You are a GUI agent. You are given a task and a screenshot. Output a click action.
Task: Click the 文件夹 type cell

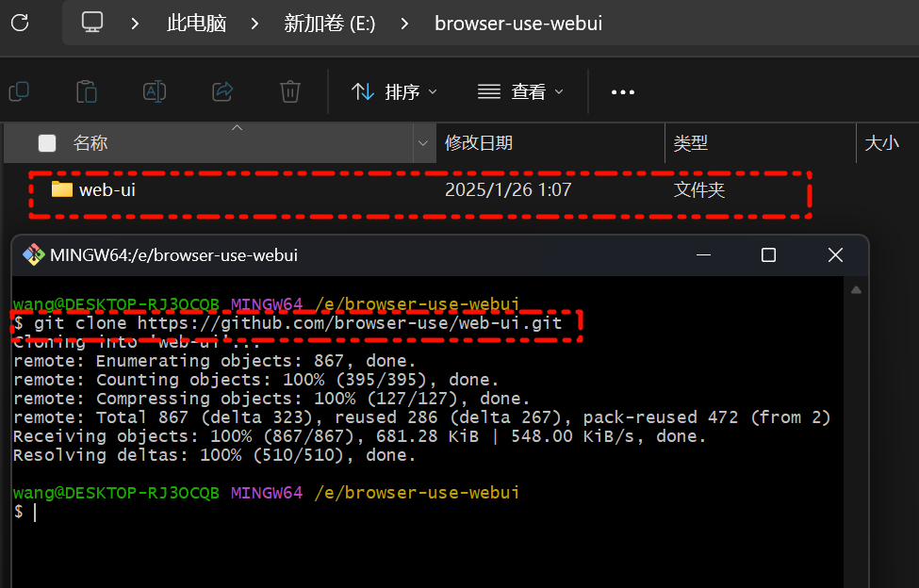tap(699, 189)
